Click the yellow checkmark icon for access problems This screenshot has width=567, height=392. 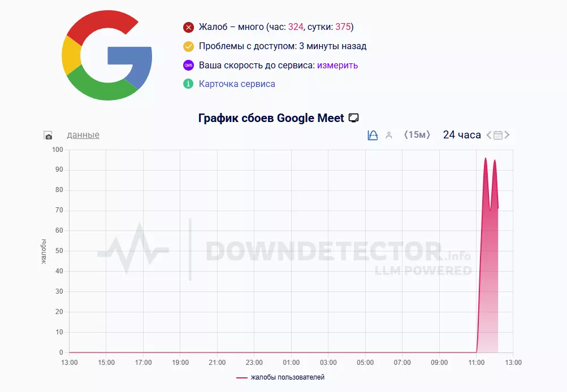tap(188, 46)
